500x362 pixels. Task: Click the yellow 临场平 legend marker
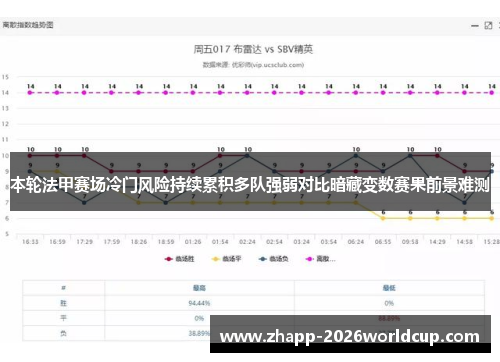(216, 259)
